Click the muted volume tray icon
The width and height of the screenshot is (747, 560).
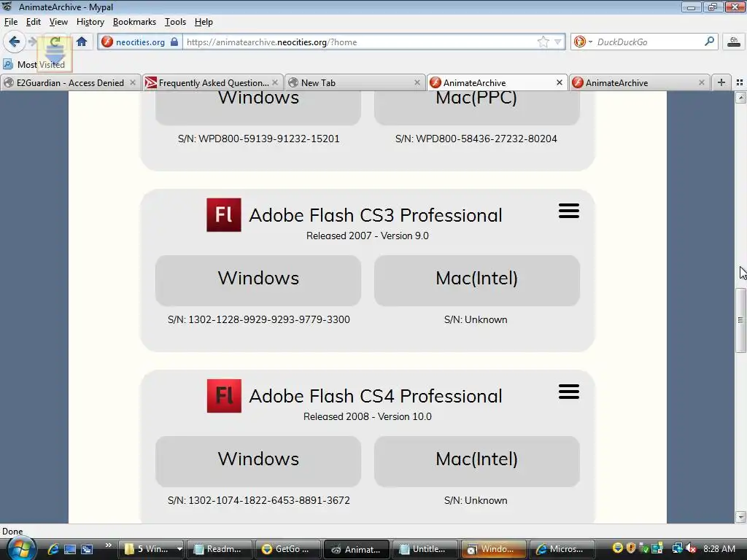coord(691,548)
